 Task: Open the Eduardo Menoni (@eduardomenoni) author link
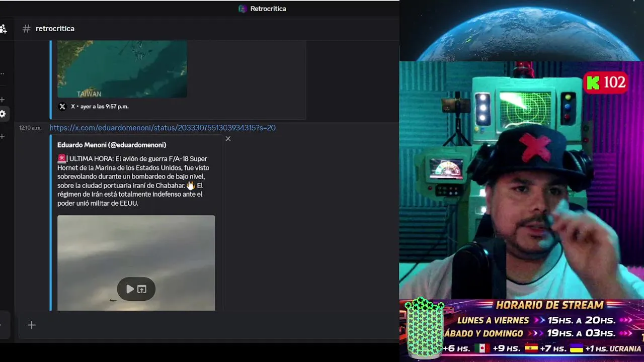(x=112, y=145)
